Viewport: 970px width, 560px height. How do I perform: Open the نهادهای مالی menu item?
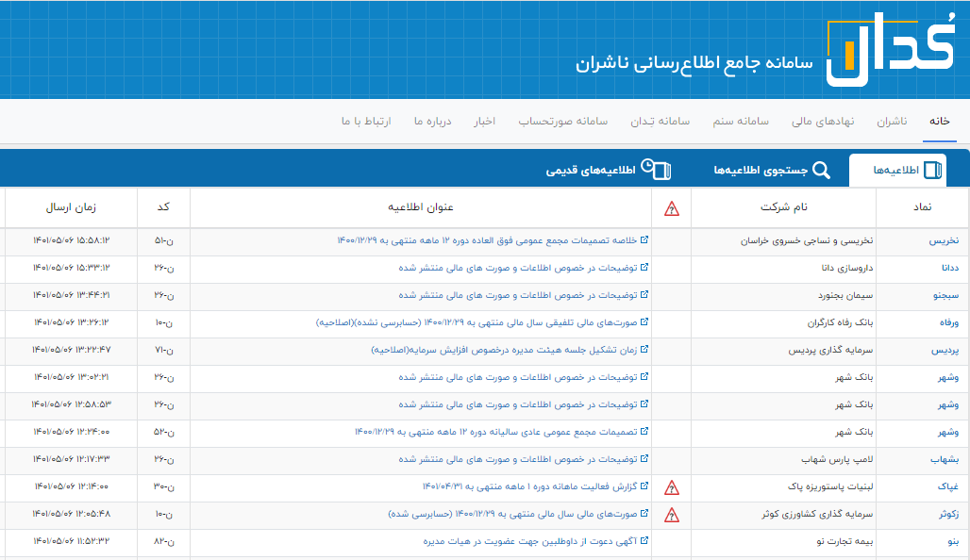[823, 122]
